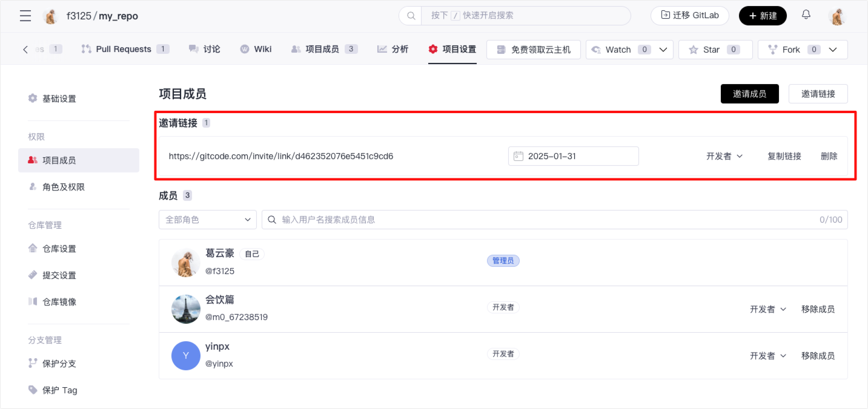Image resolution: width=868 pixels, height=409 pixels.
Task: Click the search magnifier icon in top bar
Action: (x=411, y=16)
